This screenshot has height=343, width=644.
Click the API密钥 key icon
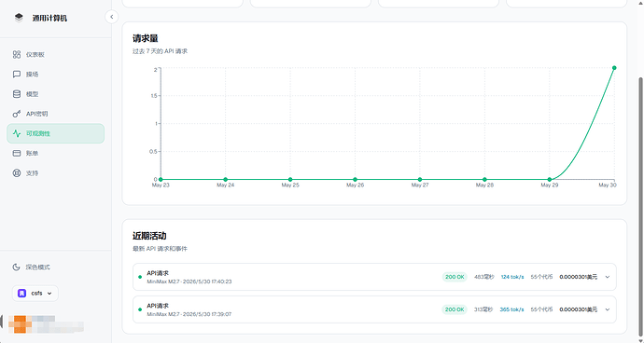pyautogui.click(x=17, y=114)
